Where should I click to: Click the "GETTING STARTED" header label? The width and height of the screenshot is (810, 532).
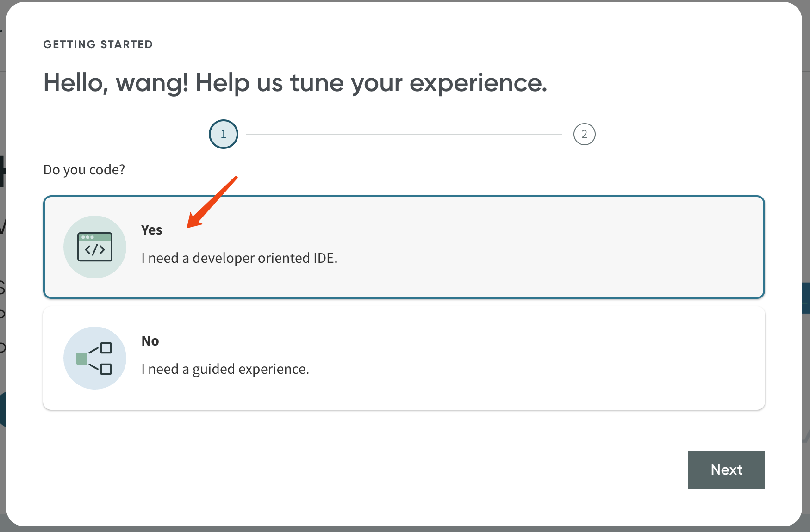point(98,44)
